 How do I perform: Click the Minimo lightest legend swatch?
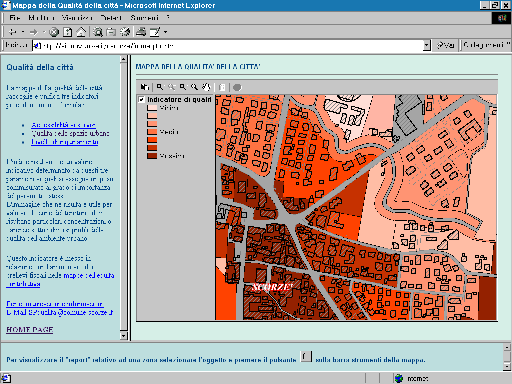pyautogui.click(x=152, y=108)
